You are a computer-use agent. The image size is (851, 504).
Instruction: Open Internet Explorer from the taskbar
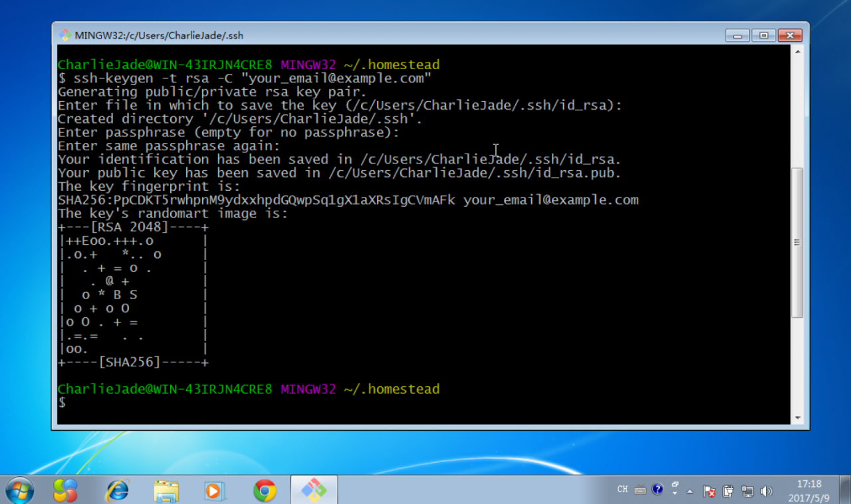pos(117,491)
